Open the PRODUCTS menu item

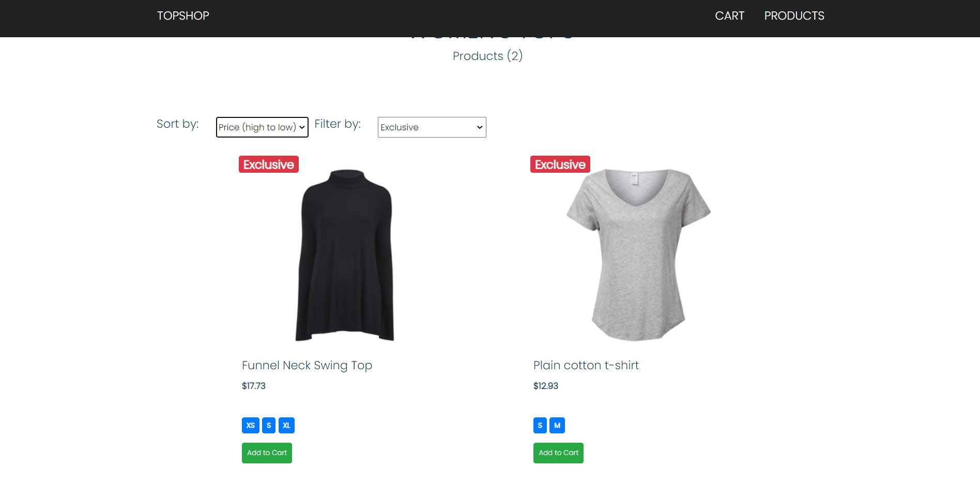click(x=794, y=16)
